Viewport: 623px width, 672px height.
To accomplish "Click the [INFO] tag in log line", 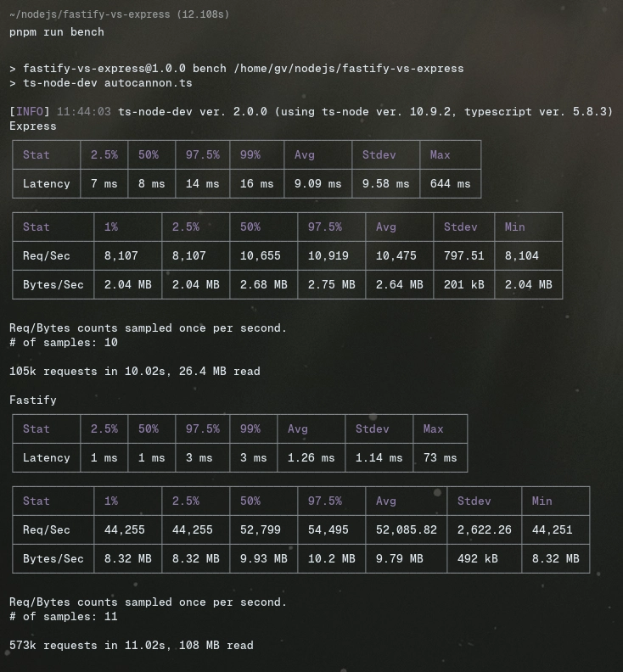I will (x=30, y=112).
